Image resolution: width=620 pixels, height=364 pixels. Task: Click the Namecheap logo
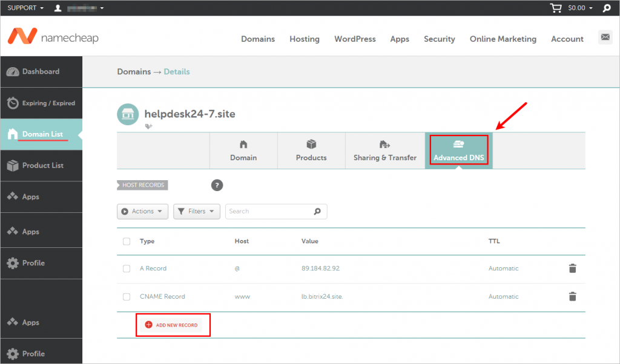coord(53,37)
